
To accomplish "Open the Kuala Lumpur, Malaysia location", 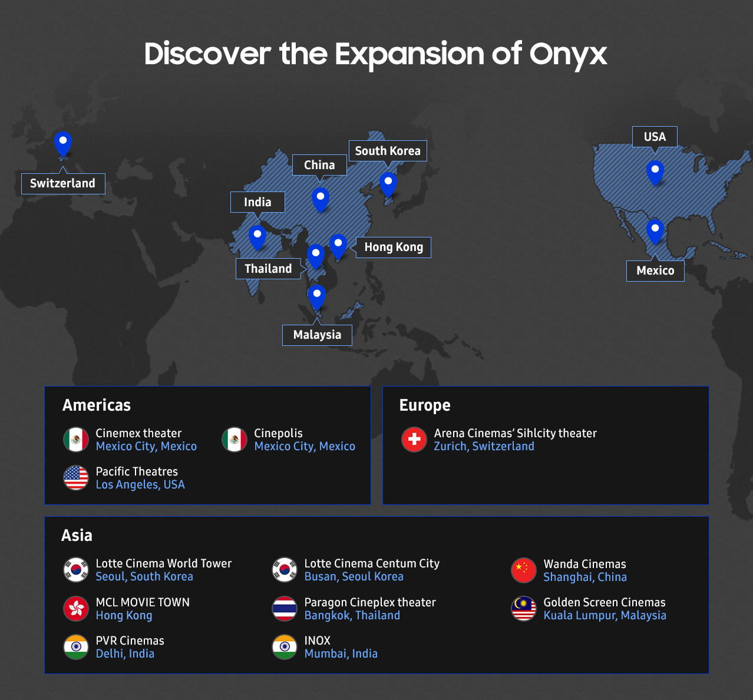I will pyautogui.click(x=605, y=616).
